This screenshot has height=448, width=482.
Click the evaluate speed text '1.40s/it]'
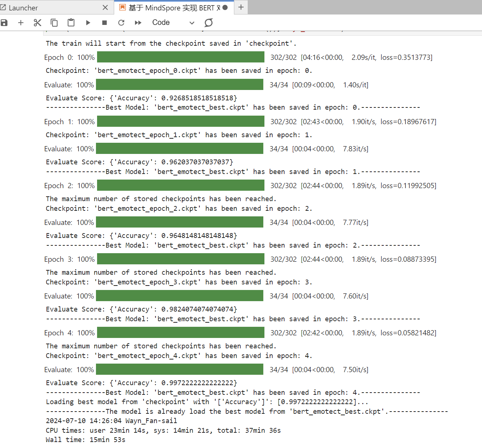[x=356, y=85]
